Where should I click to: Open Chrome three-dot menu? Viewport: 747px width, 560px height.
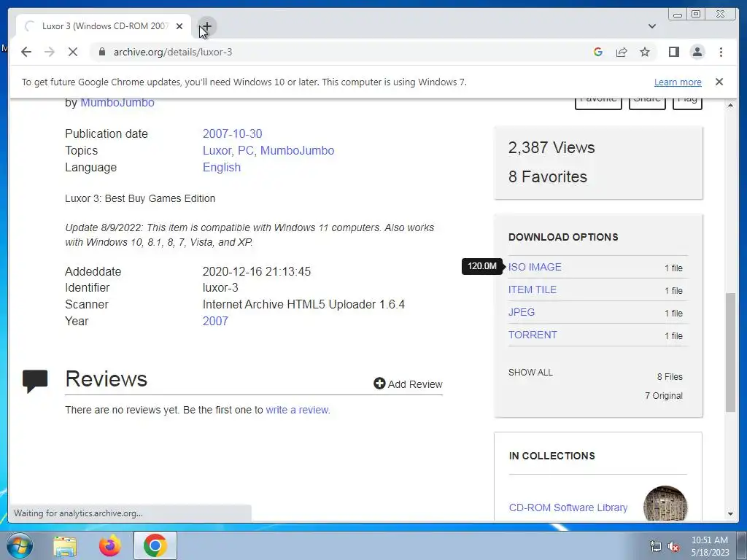721,52
